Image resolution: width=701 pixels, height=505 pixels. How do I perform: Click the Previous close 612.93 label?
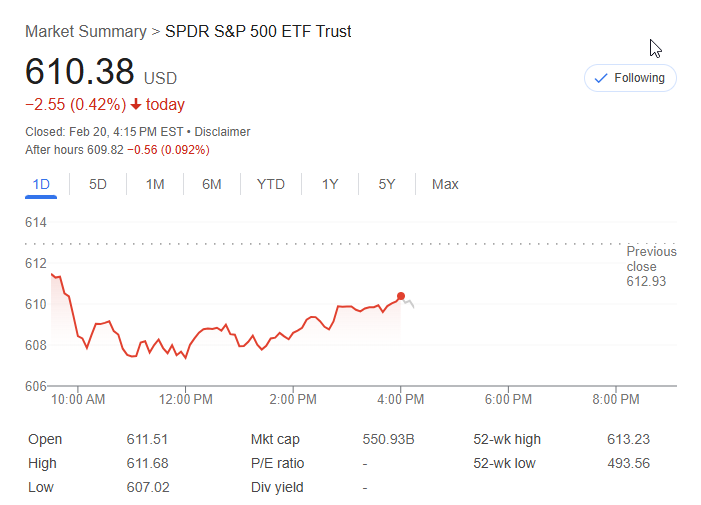point(651,266)
